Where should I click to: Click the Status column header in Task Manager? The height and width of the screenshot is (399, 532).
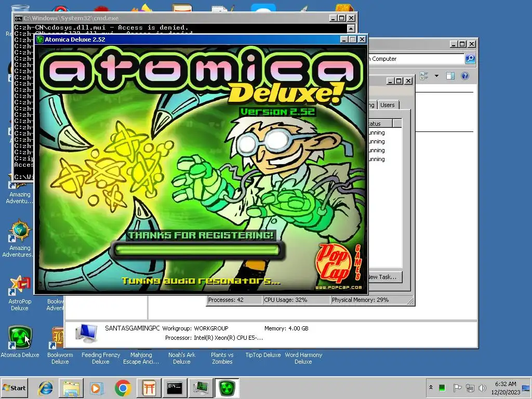coord(380,124)
